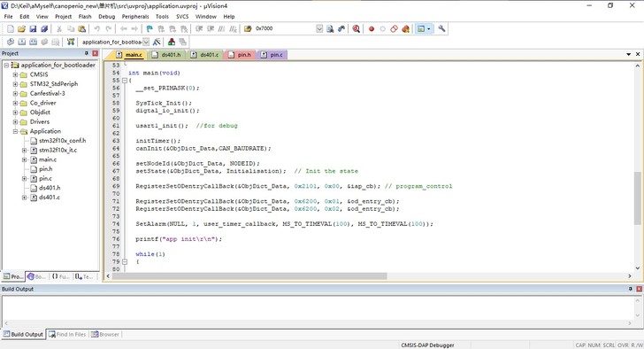
Task: Close the Project panel with its red X
Action: (96, 53)
